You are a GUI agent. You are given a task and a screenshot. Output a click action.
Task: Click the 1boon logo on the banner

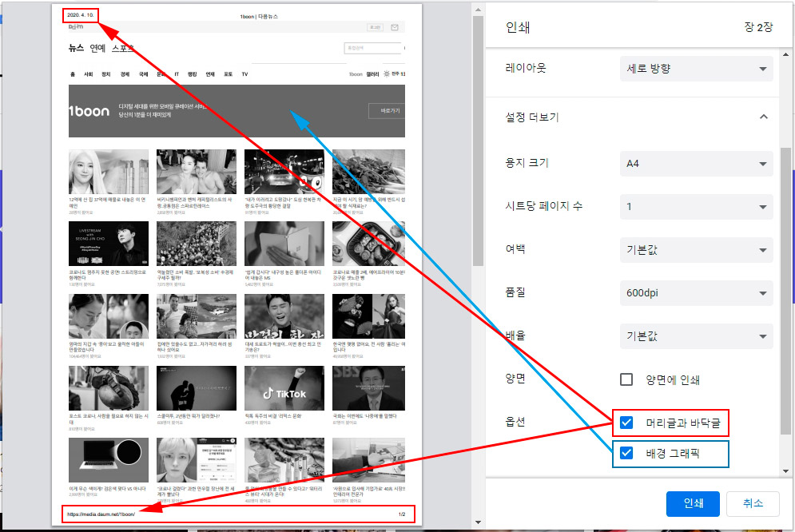pyautogui.click(x=89, y=111)
